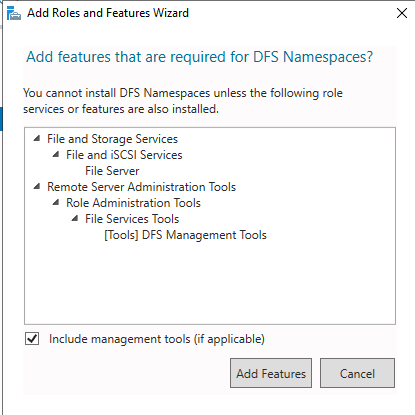This screenshot has height=415, width=415.
Task: Select [Tools] DFS Management Tools entry
Action: pyautogui.click(x=185, y=235)
